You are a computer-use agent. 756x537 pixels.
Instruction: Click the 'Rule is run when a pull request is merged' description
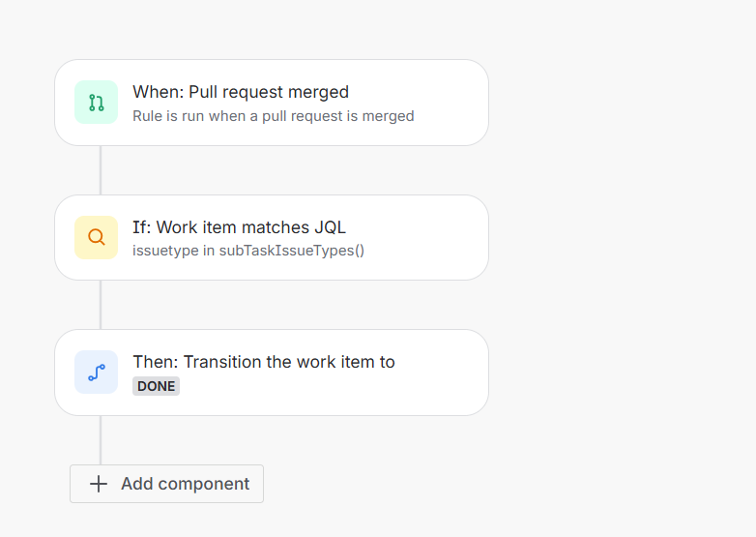tap(274, 116)
